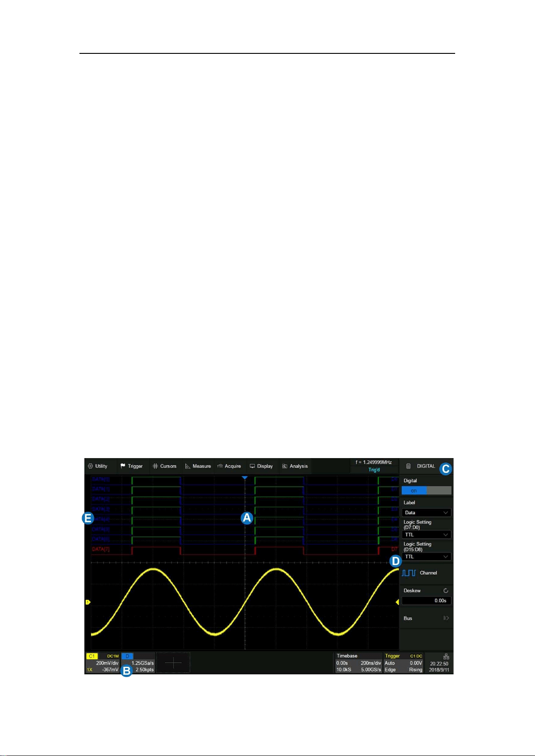Viewport: 535px width, 756px height.
Task: Select the blue trigger delay marker triangle
Action: (245, 478)
